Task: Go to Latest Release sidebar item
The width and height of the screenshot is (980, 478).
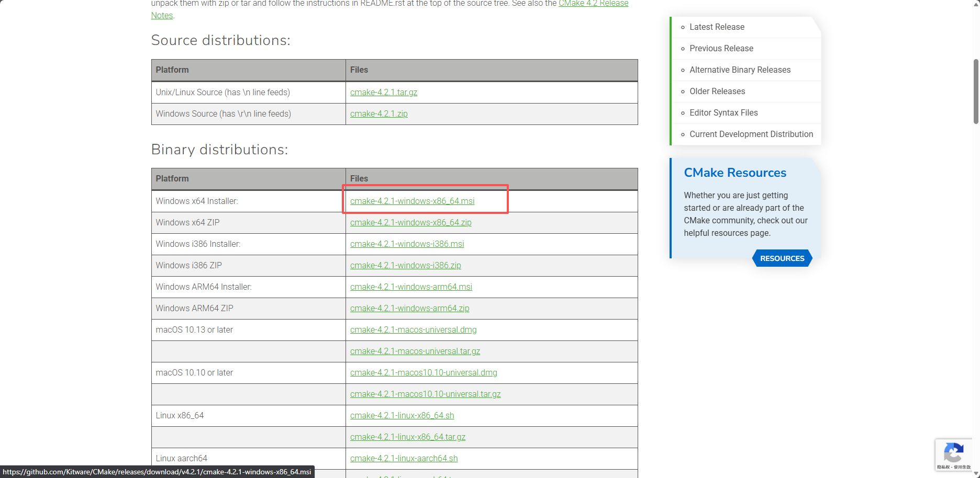Action: pyautogui.click(x=717, y=27)
